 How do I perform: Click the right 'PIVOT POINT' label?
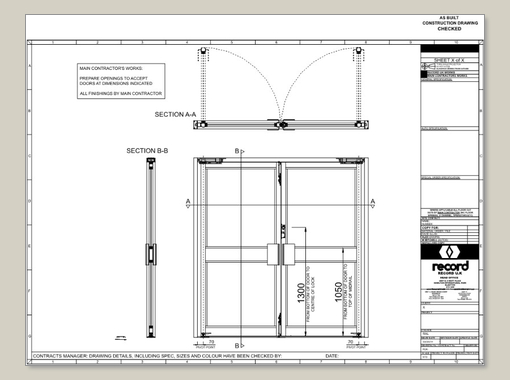pyautogui.click(x=356, y=347)
